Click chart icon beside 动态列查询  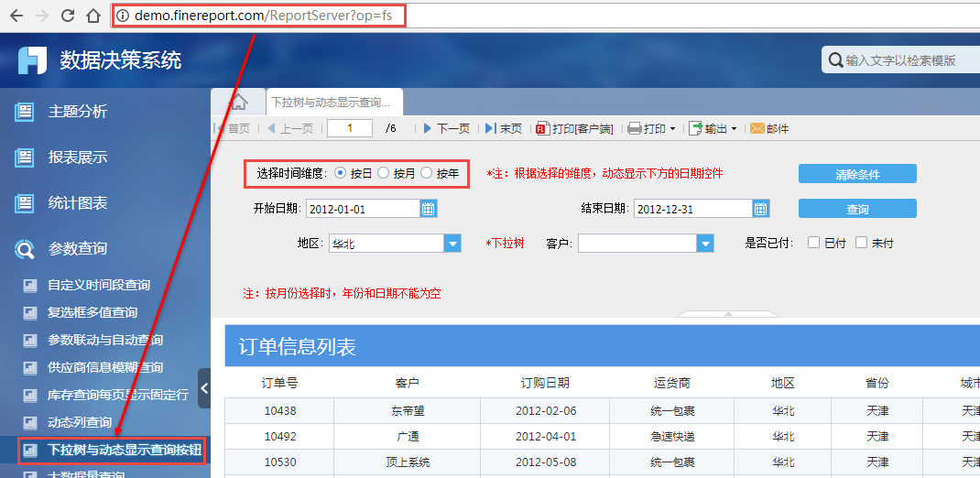[x=30, y=423]
